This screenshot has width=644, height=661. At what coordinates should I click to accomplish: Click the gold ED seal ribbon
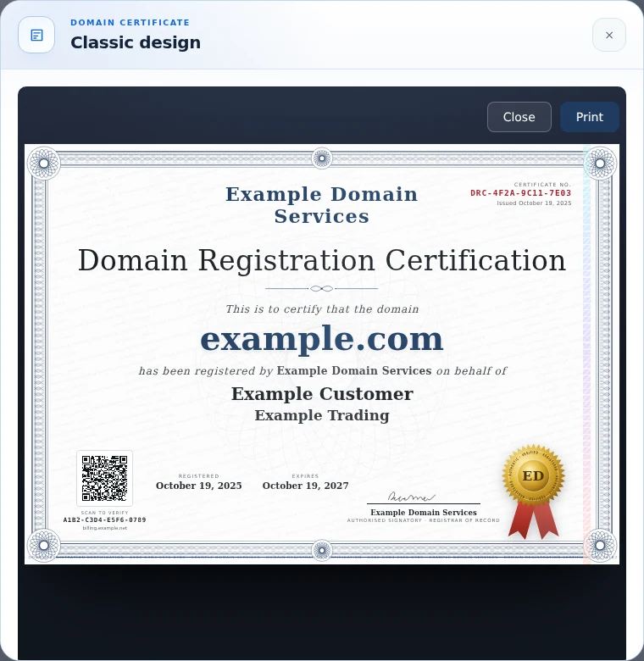click(x=534, y=492)
